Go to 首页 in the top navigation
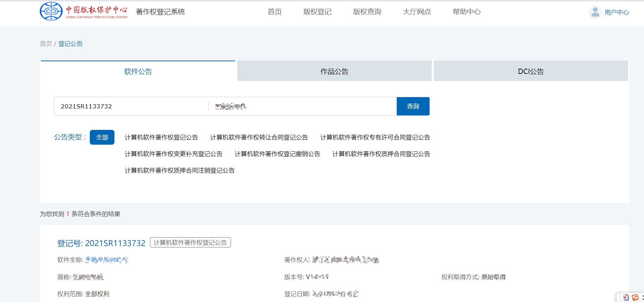Viewport: 644px width, 302px height. point(275,12)
